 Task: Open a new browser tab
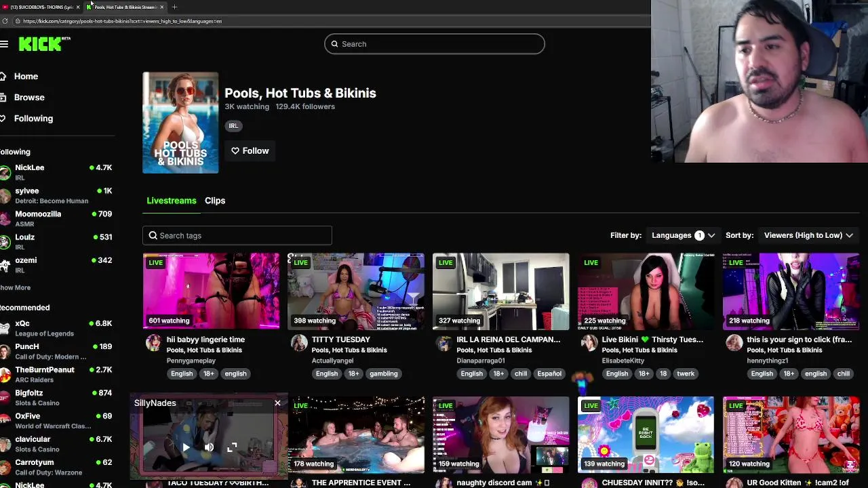tap(174, 7)
